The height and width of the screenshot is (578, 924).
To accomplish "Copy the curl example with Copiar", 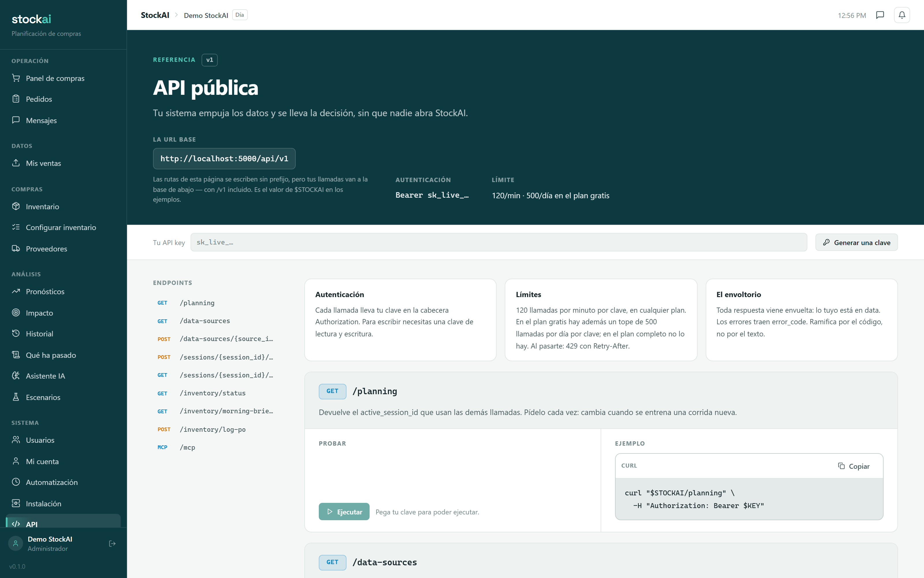I will pyautogui.click(x=854, y=466).
